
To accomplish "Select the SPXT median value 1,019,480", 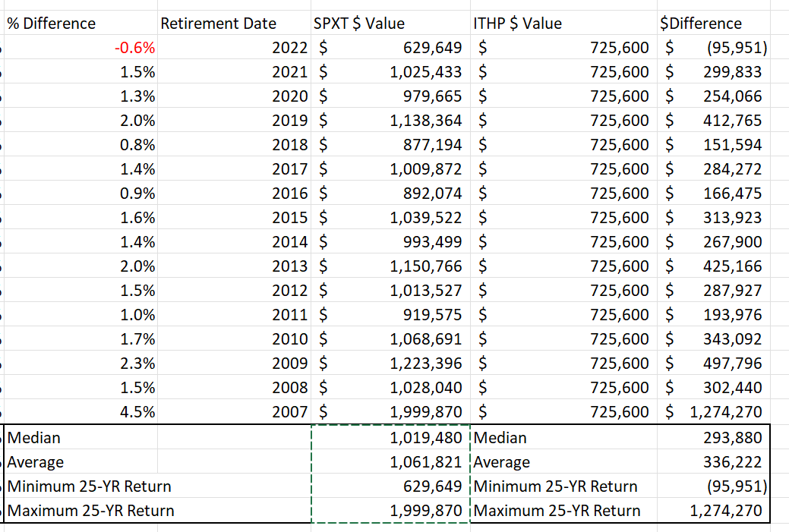I will [390, 437].
